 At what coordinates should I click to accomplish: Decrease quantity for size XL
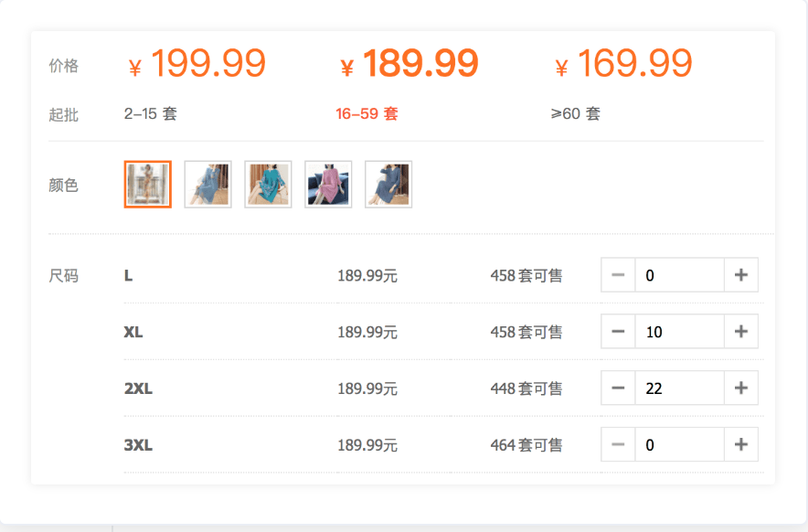click(618, 332)
